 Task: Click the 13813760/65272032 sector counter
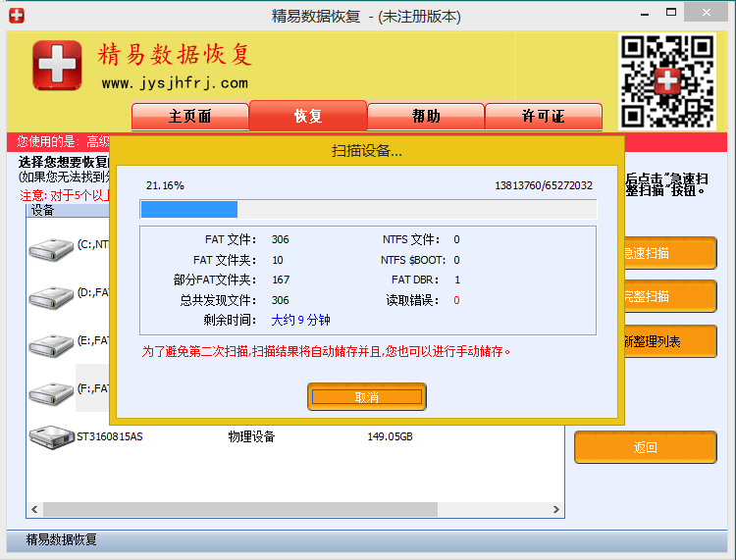(x=544, y=185)
